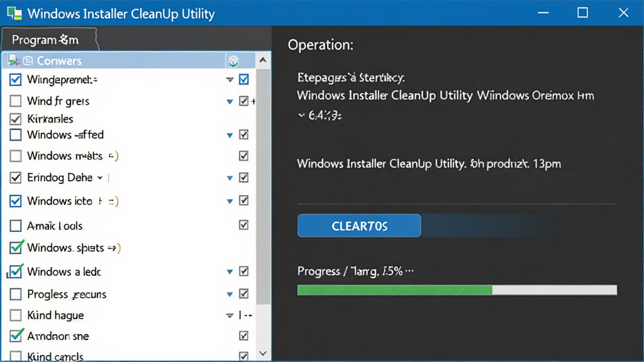Expand dropdown arrow in Progless precuns row
Screen dimensions: 644x362
[x=230, y=294]
